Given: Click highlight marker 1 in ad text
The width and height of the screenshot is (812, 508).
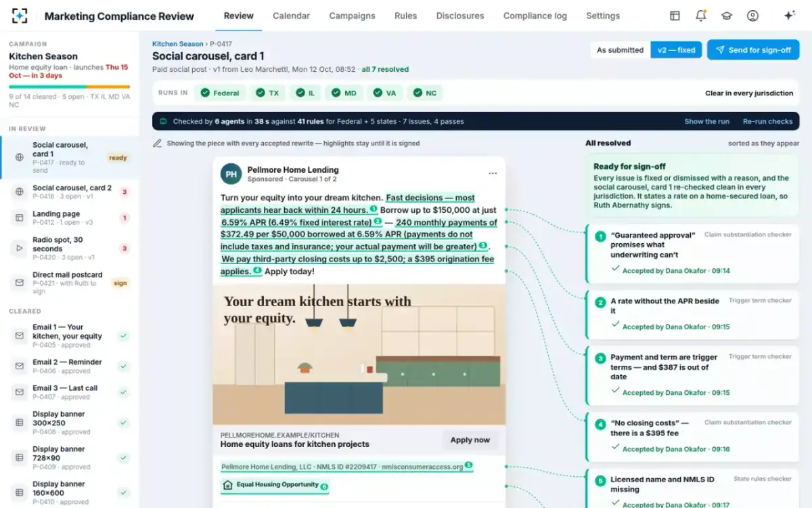Looking at the screenshot, I should 374,210.
